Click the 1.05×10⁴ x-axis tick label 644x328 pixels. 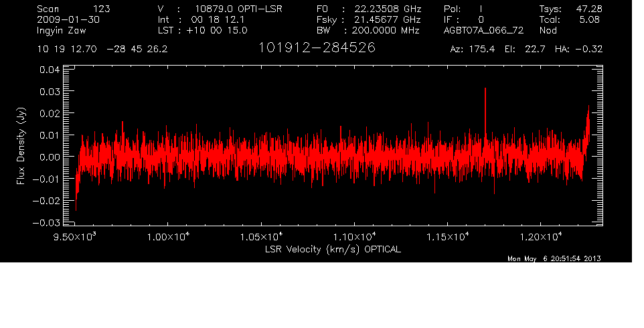pyautogui.click(x=261, y=236)
